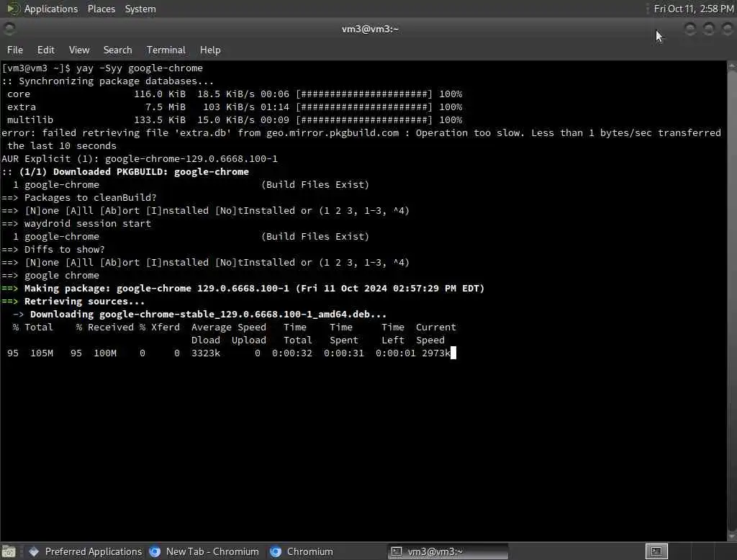Click the 'yay -Syy google-chrome' command text
The image size is (737, 560).
[x=140, y=68]
